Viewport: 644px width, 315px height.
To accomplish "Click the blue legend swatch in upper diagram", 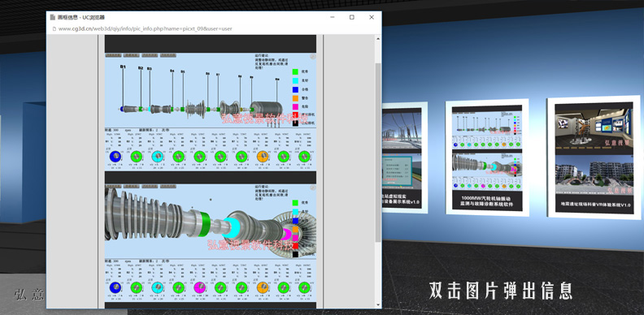I will pyautogui.click(x=295, y=89).
